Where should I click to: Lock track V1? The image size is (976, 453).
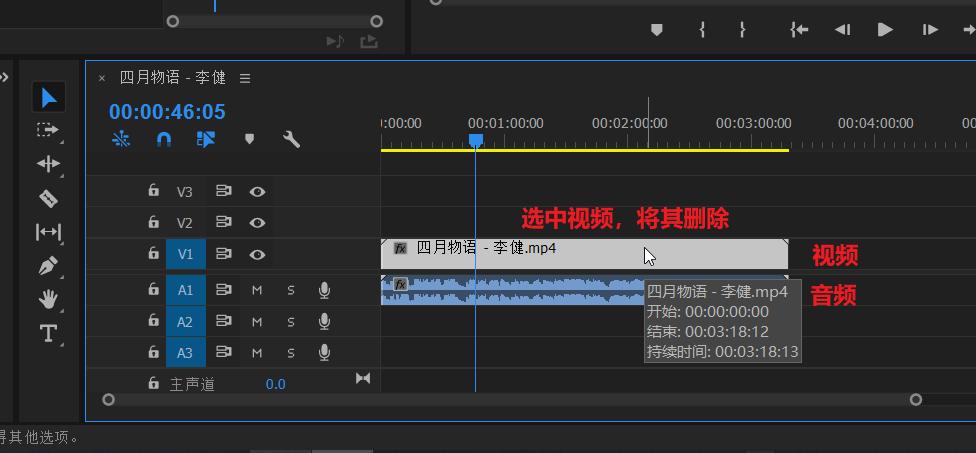(x=154, y=253)
